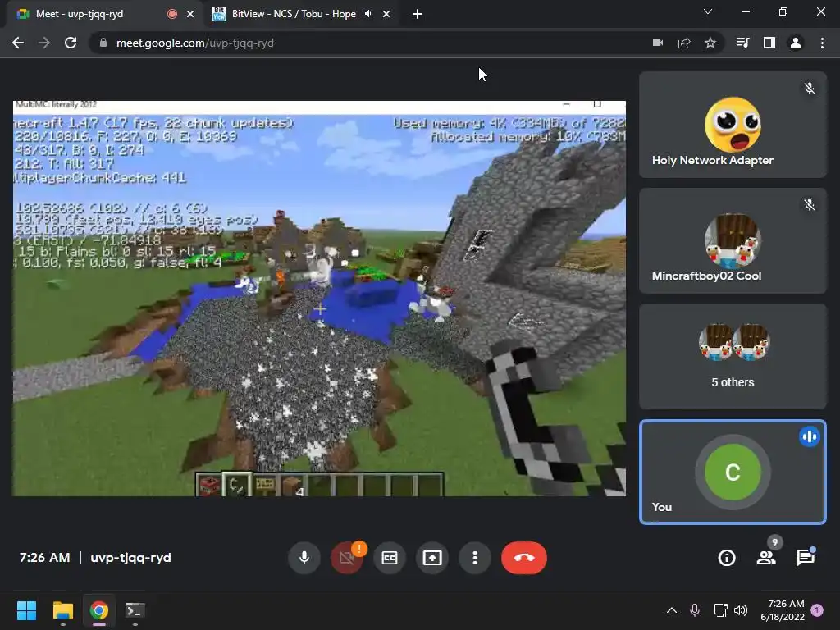Toggle closed captions
Viewport: 840px width, 630px height.
point(390,558)
